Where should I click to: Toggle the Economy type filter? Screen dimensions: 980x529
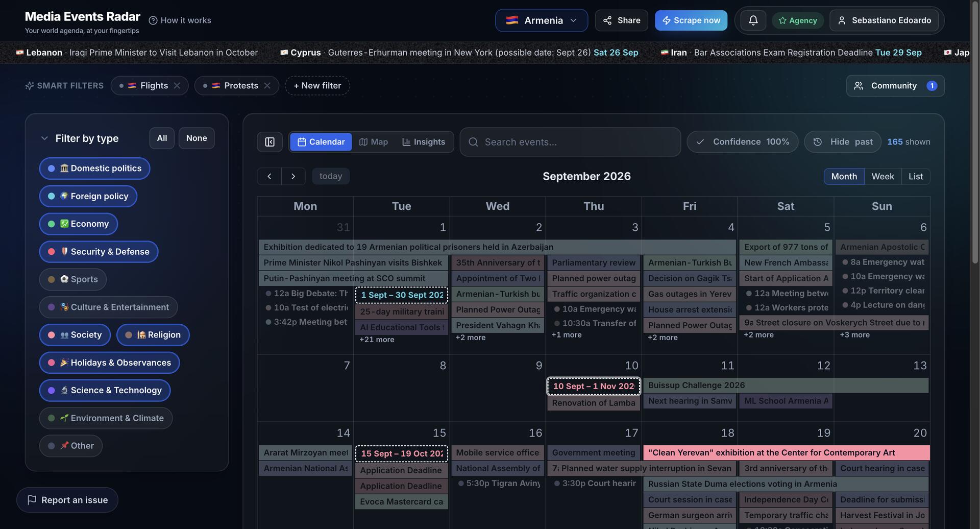click(79, 224)
